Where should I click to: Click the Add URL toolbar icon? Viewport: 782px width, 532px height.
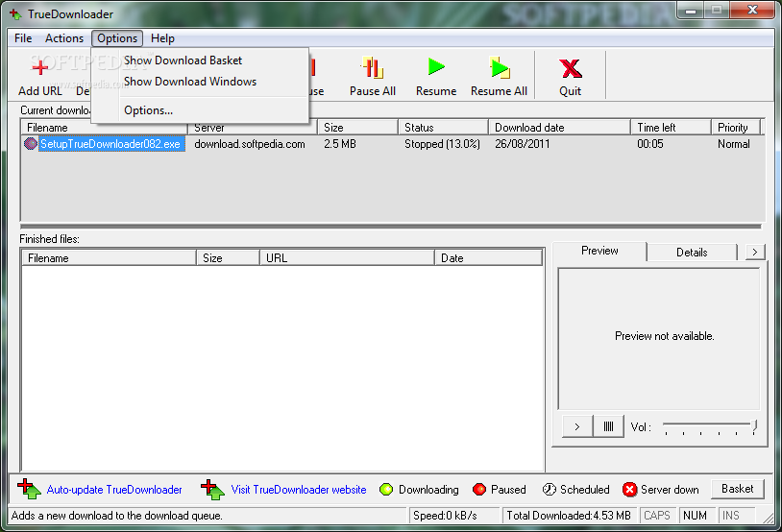(x=40, y=68)
